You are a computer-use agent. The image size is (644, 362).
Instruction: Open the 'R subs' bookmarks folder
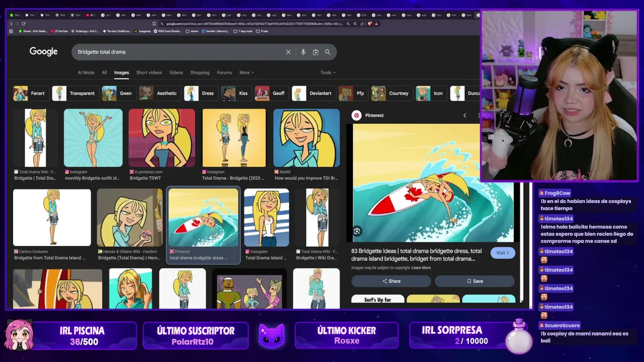(262, 31)
